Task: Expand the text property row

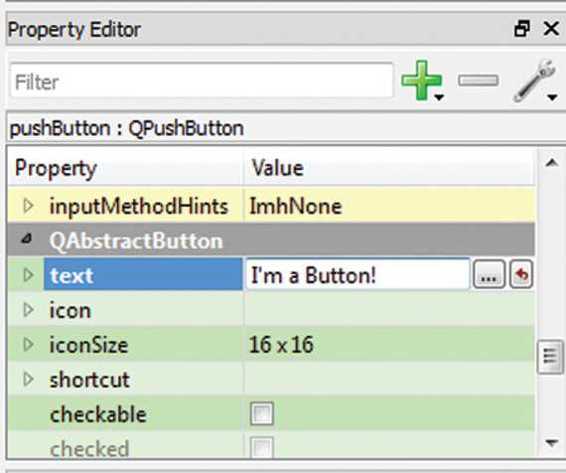Action: coord(28,275)
